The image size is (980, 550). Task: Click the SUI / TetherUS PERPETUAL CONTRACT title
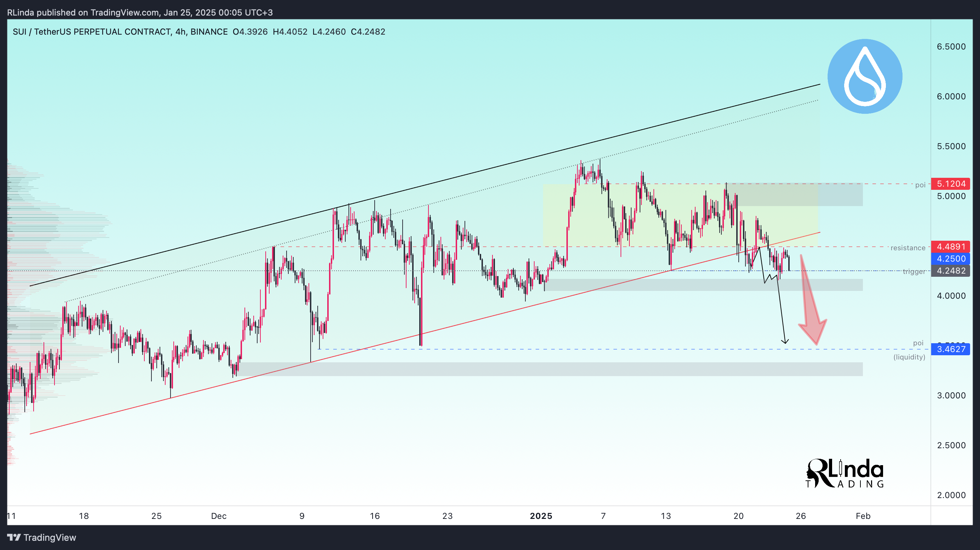[92, 32]
